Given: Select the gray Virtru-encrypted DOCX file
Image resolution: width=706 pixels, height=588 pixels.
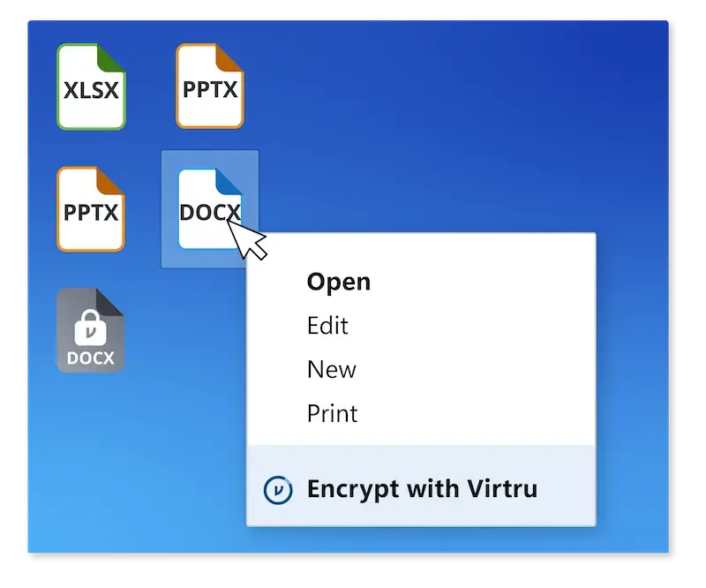Looking at the screenshot, I should coord(91,330).
